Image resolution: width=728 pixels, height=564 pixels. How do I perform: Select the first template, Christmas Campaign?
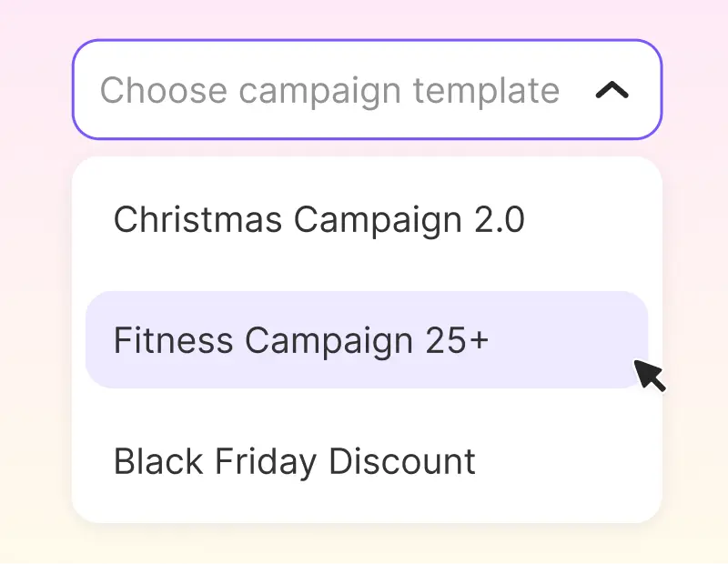pos(367,219)
